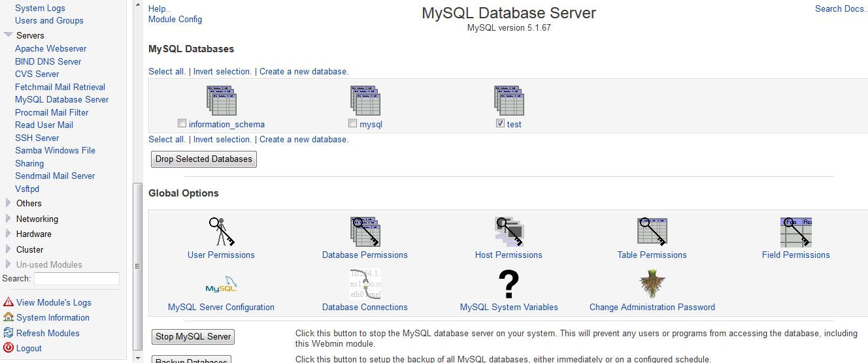Open BIND DNS Server module
This screenshot has width=868, height=363.
(x=48, y=61)
